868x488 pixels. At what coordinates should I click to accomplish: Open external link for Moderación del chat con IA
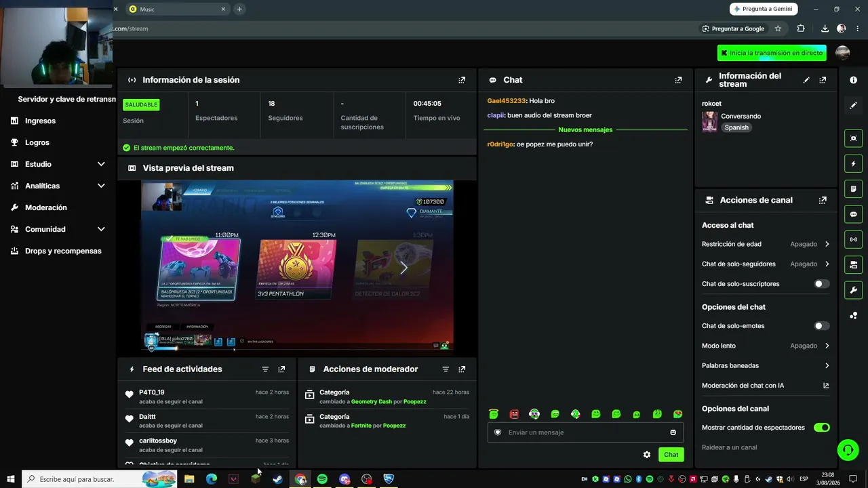826,386
